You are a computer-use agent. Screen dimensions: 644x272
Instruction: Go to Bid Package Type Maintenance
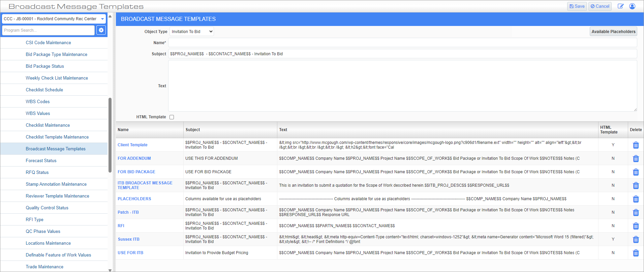tap(56, 55)
